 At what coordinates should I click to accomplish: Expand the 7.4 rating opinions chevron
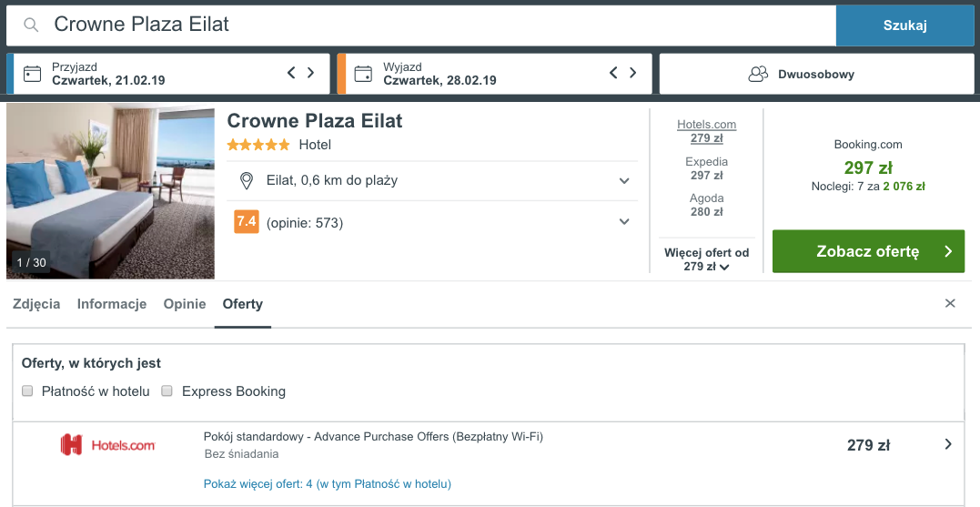point(623,222)
